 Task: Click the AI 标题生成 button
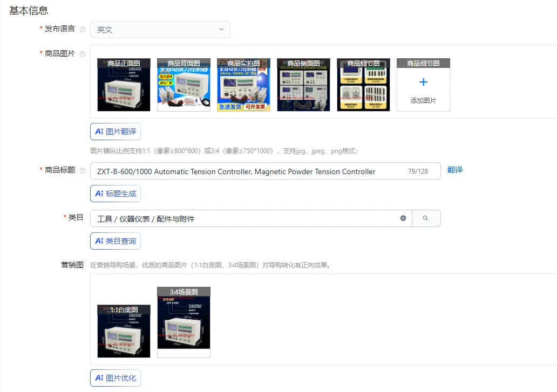tap(116, 194)
